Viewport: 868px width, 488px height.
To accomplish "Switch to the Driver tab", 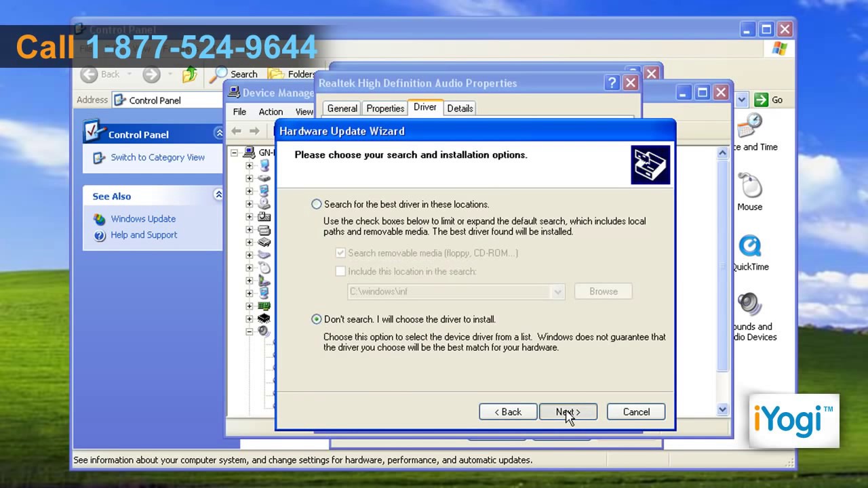I will click(425, 107).
